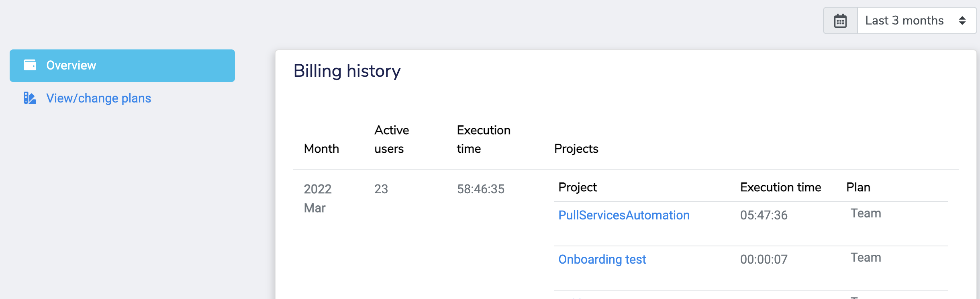
Task: Click the Execution time main column header
Action: point(484,139)
